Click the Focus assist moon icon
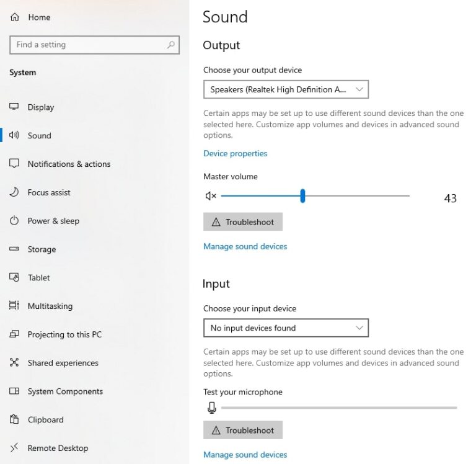 [14, 192]
